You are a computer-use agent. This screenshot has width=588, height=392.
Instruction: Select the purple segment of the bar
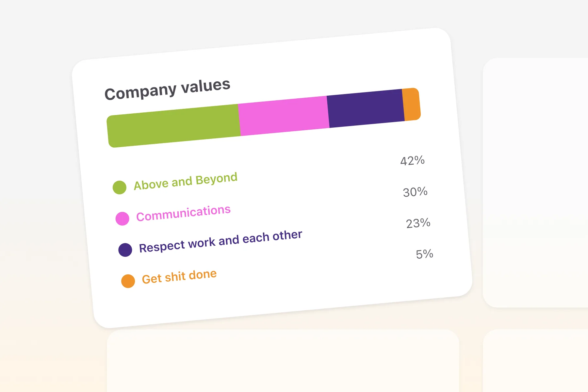pos(366,108)
